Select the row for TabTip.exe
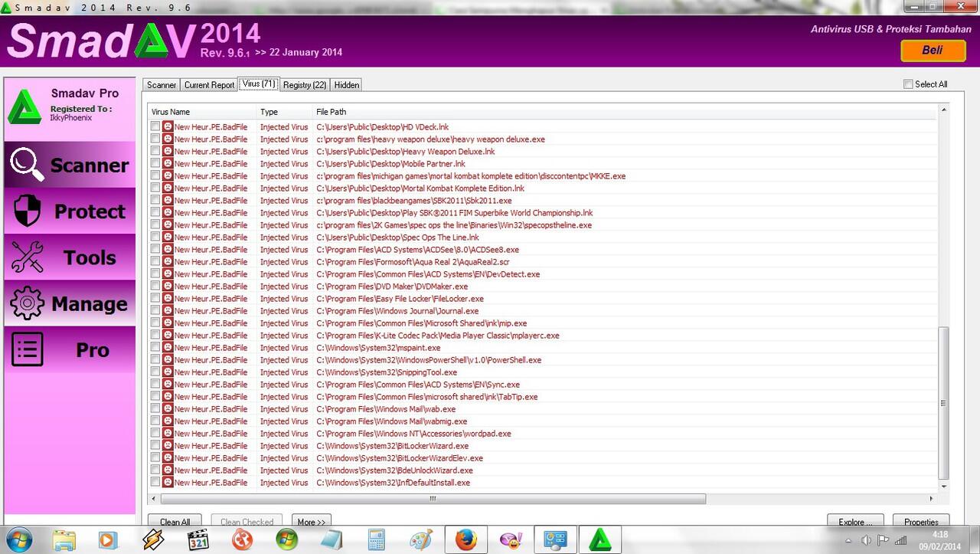 click(x=542, y=396)
